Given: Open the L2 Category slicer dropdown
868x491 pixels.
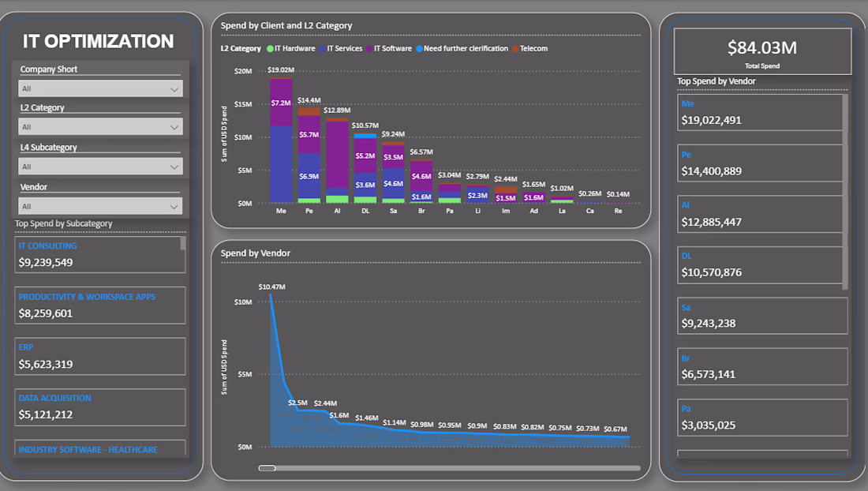Looking at the screenshot, I should (100, 127).
